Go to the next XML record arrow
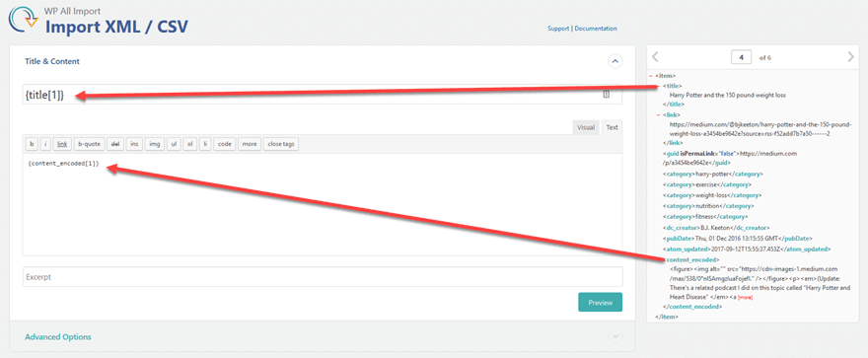 click(x=851, y=56)
